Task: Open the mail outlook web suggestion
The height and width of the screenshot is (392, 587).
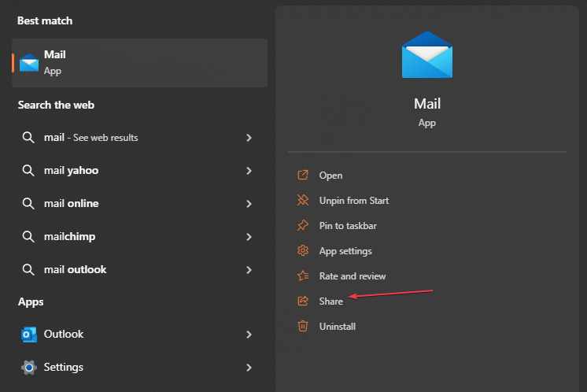Action: [75, 270]
